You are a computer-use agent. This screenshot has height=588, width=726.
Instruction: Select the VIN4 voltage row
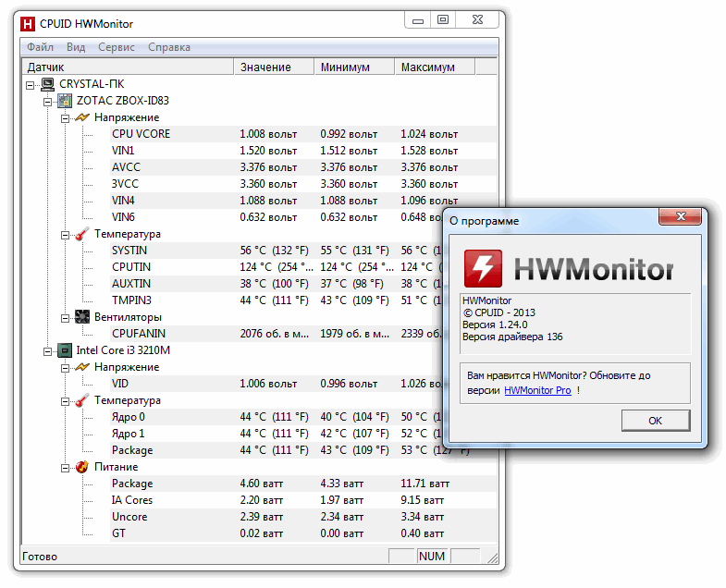click(x=302, y=201)
